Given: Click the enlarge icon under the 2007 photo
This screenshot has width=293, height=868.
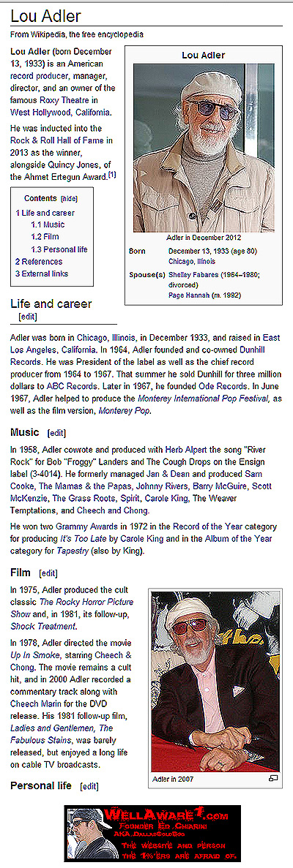Looking at the screenshot, I should pos(272,778).
